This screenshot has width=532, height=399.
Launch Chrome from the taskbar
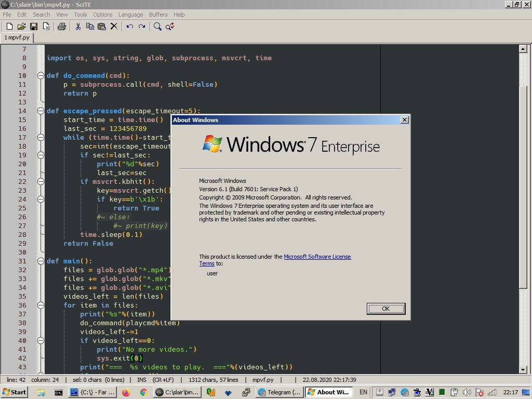[143, 392]
